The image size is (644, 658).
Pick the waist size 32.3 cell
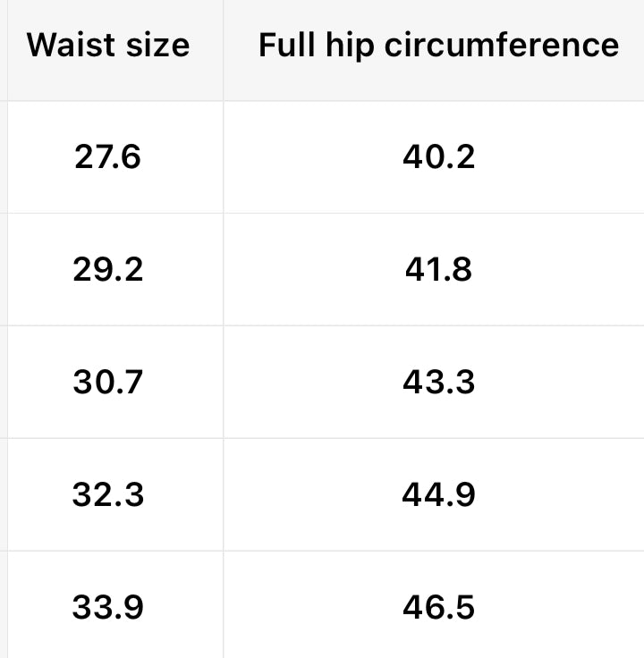pyautogui.click(x=107, y=495)
